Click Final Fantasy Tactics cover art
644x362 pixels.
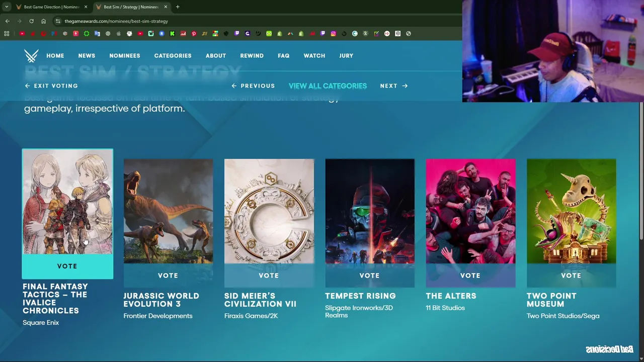pos(67,202)
